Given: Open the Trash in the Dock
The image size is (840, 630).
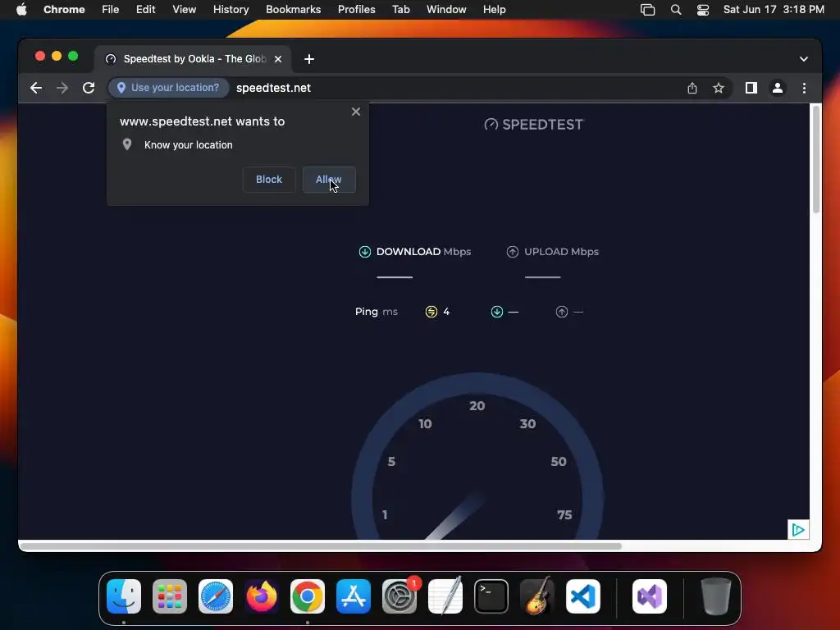Looking at the screenshot, I should pyautogui.click(x=715, y=596).
